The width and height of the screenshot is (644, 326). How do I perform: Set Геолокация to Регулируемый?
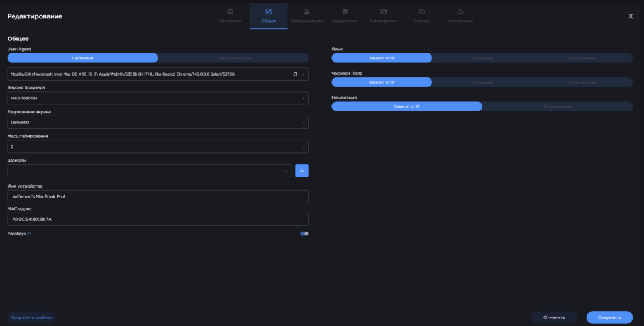[557, 106]
